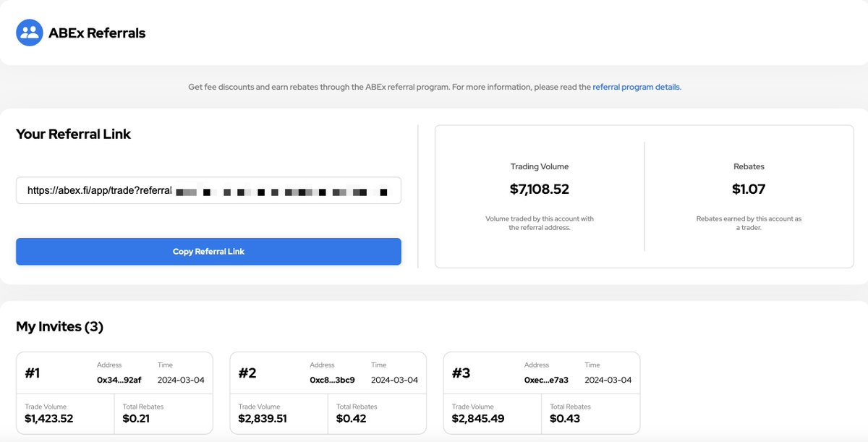The image size is (868, 442).
Task: Click the #2 invite card number
Action: tap(247, 373)
